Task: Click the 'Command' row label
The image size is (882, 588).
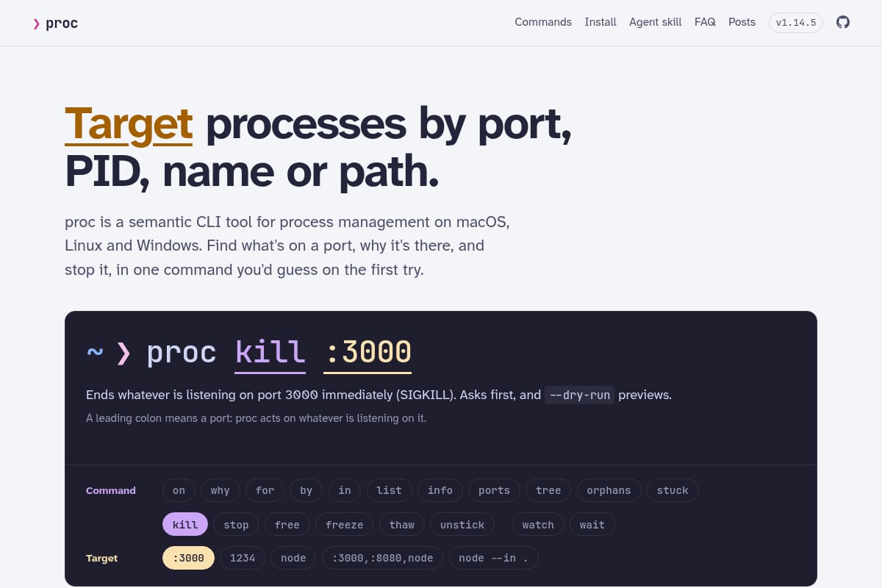Action: (111, 490)
